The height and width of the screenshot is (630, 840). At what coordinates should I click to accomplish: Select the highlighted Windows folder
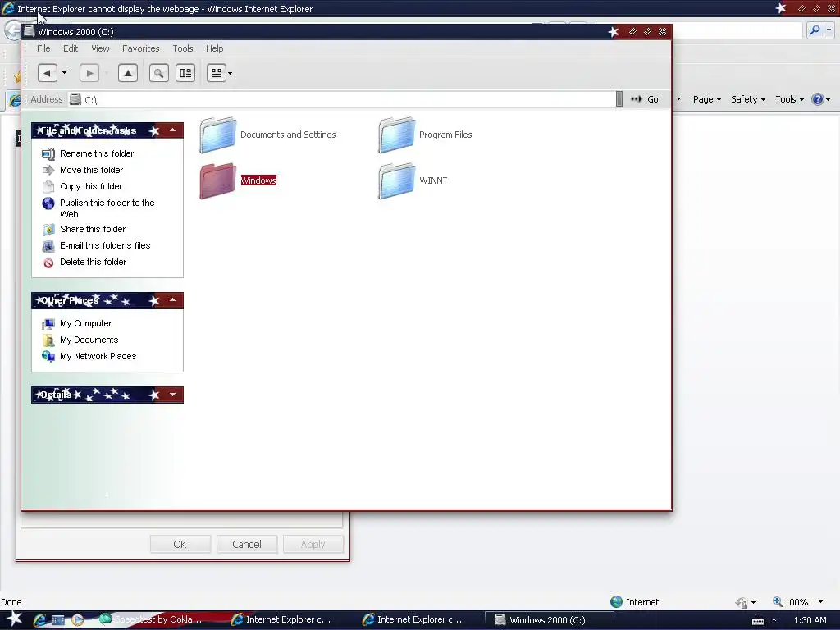click(x=238, y=180)
